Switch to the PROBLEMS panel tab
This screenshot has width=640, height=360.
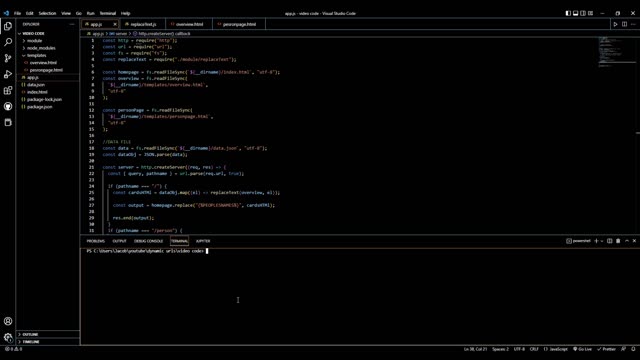tap(96, 241)
